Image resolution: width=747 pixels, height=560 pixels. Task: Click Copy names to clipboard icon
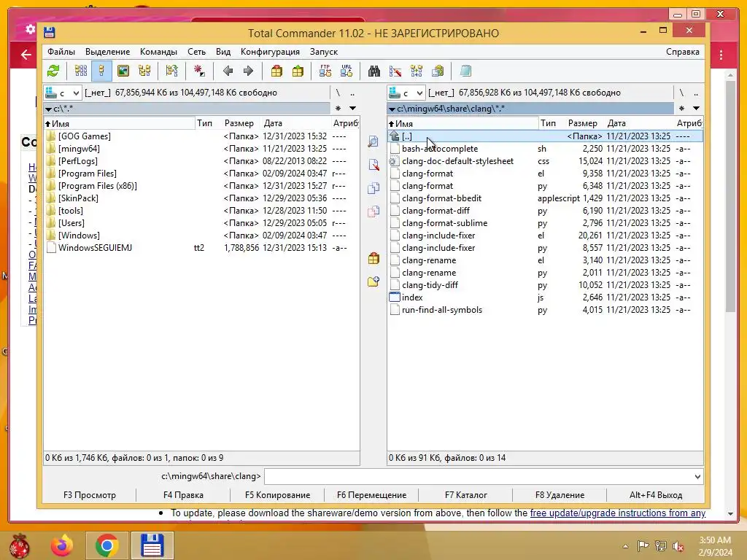pos(438,71)
